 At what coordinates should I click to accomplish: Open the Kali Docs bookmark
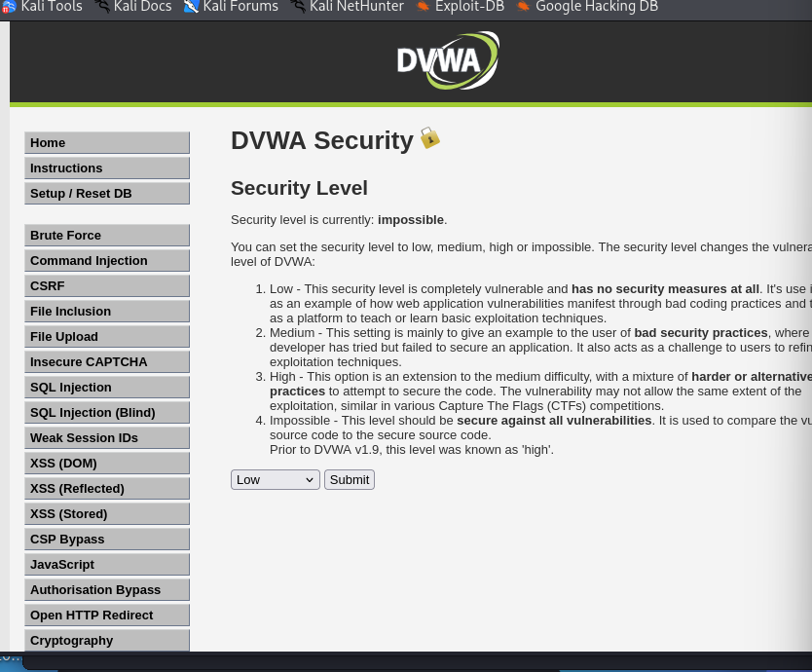pyautogui.click(x=133, y=6)
